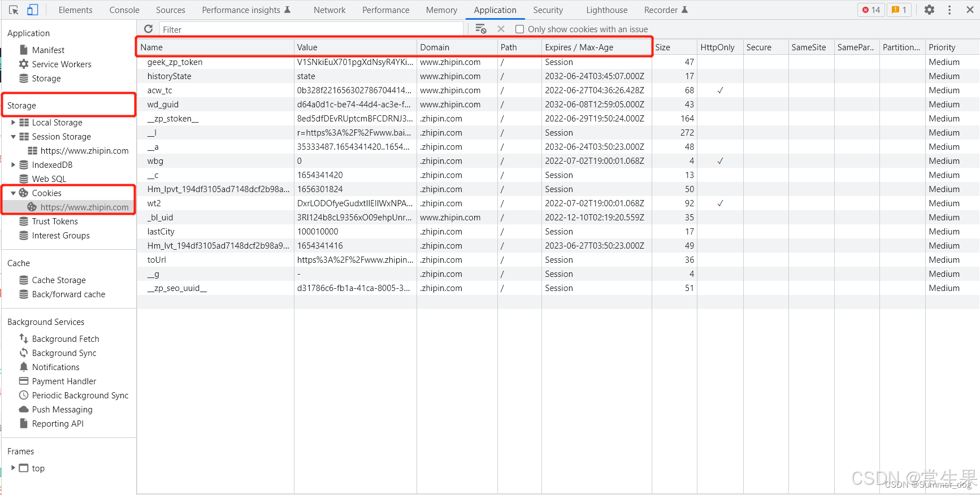Select IndexedDB in the sidebar
980x495 pixels.
[x=52, y=164]
